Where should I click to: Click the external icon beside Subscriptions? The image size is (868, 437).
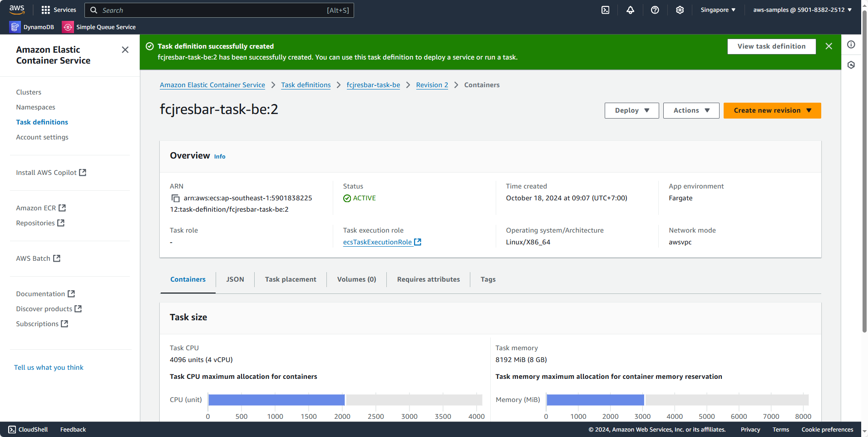(x=64, y=324)
